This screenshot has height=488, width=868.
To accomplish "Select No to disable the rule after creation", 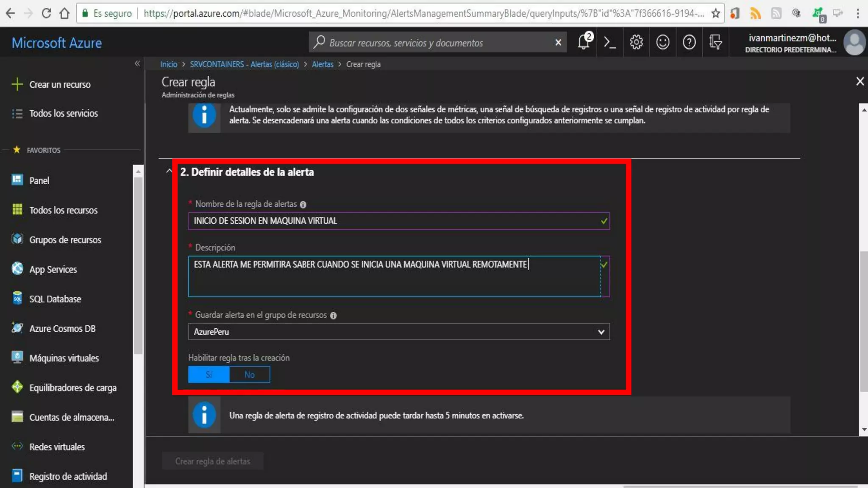I will pos(249,374).
